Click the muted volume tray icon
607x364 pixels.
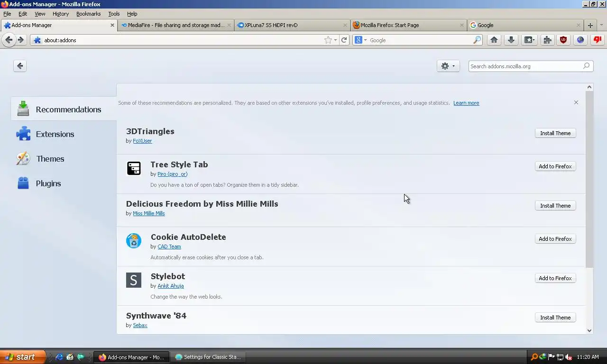click(568, 357)
